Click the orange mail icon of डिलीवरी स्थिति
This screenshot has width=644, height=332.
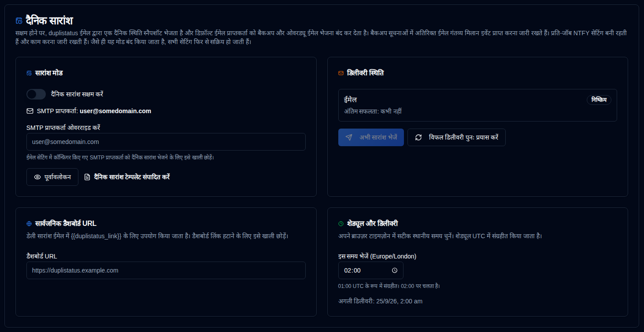coord(341,73)
